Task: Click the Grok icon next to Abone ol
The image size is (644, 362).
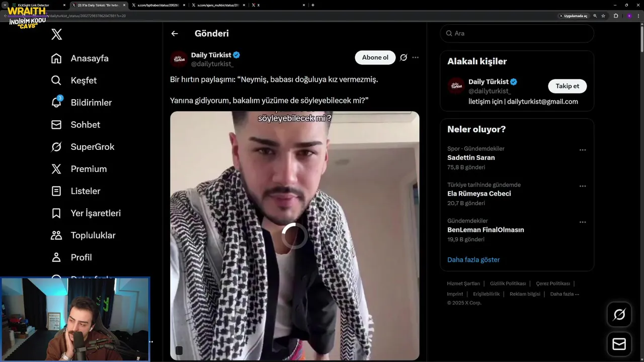Action: (x=404, y=57)
